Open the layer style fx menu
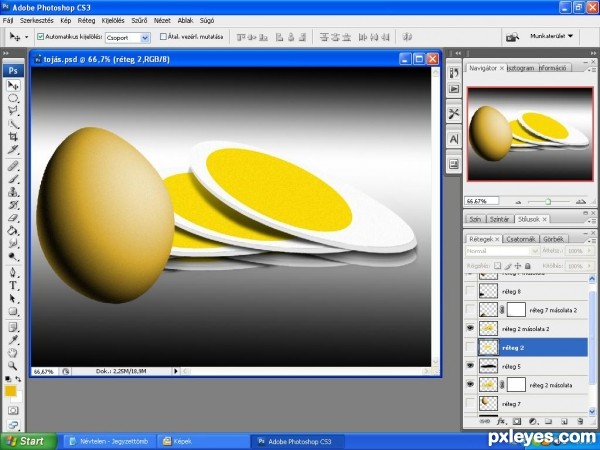Viewport: 600px width, 450px height. 501,421
